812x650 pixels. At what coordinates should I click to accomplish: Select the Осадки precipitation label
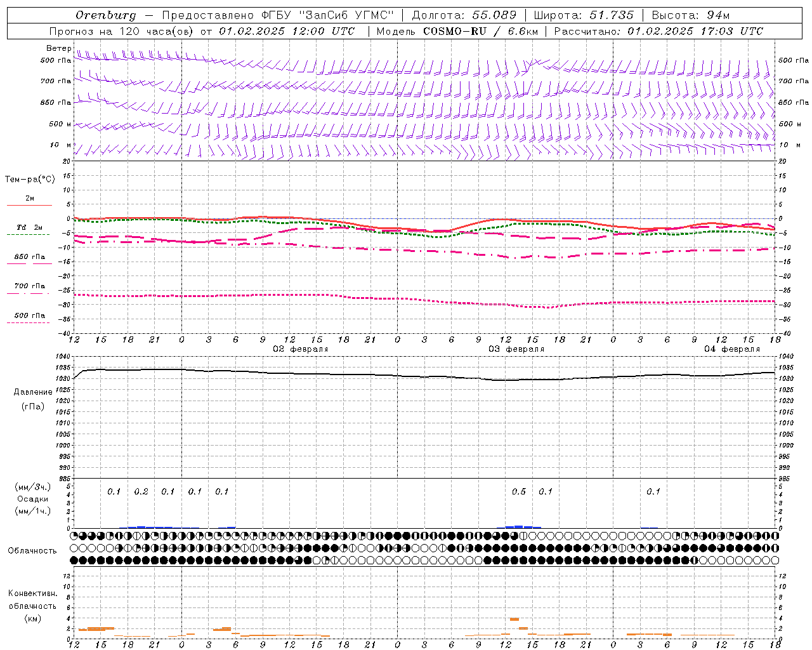click(33, 499)
